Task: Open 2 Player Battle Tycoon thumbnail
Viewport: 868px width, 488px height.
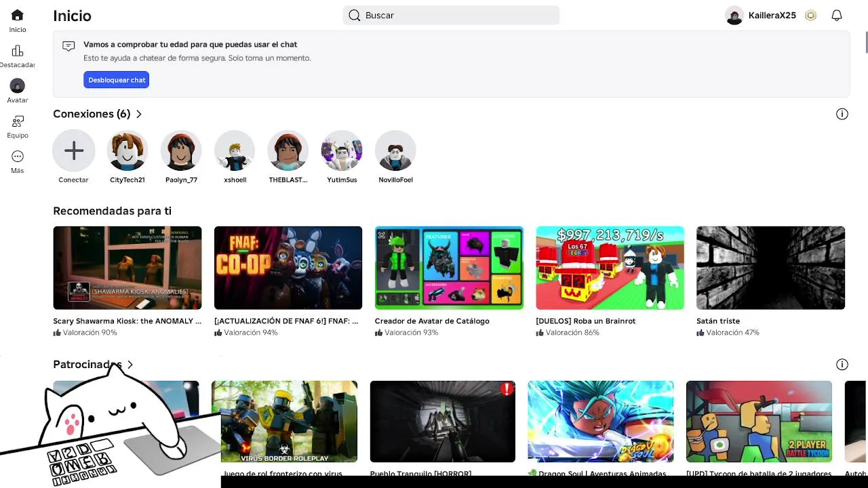Action: coord(759,422)
